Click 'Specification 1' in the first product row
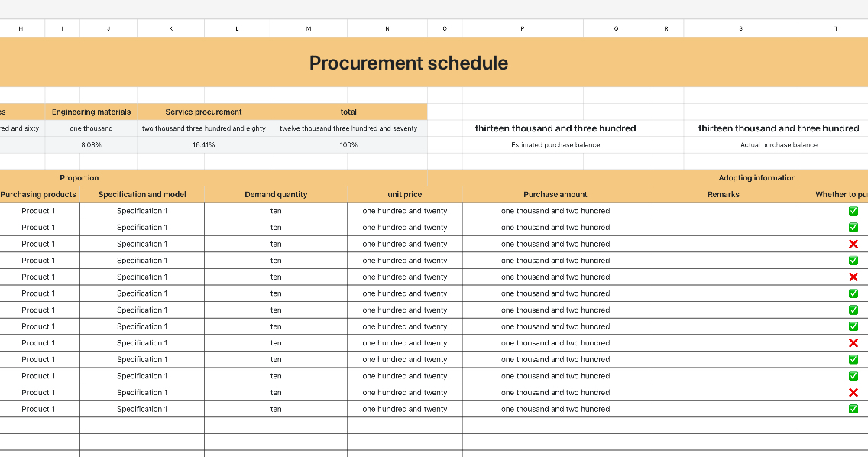This screenshot has height=457, width=868. [x=142, y=211]
